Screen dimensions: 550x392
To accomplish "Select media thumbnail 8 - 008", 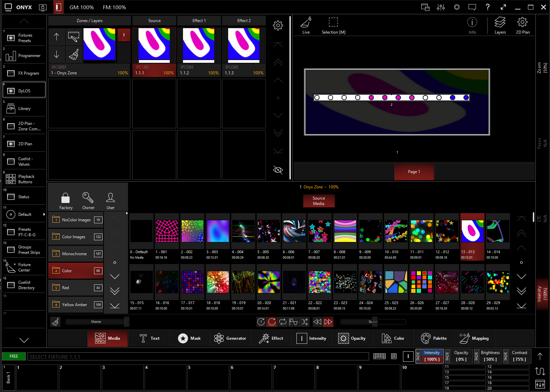I will [x=345, y=237].
